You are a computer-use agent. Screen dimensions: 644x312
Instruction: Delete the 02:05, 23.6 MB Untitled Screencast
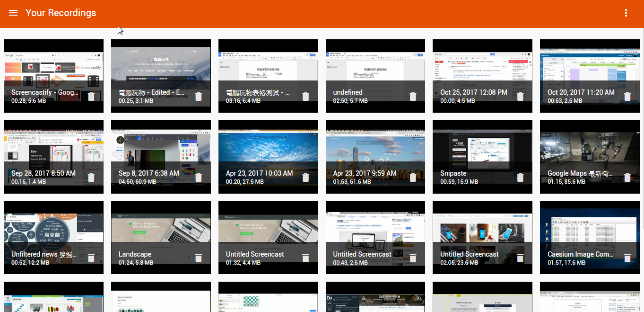coord(520,259)
